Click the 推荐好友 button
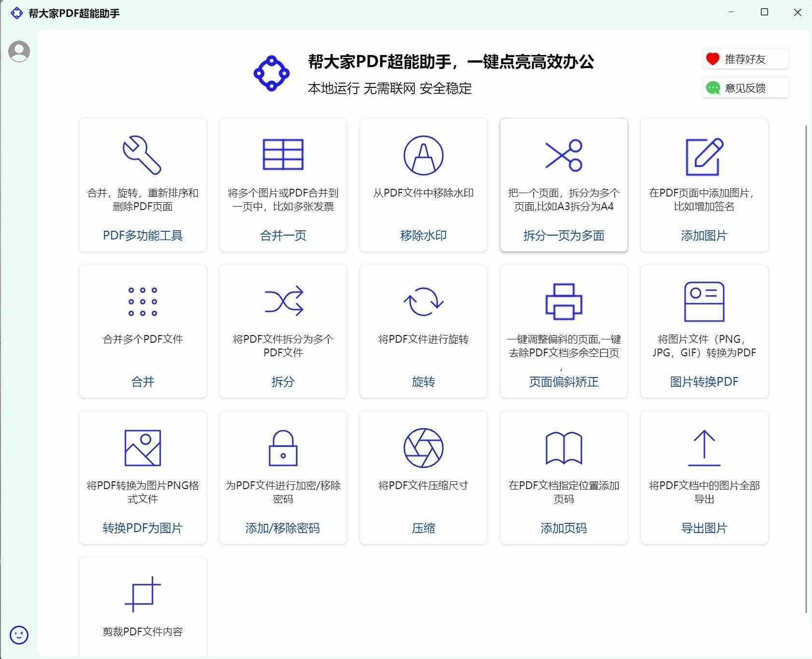The image size is (812, 659). (745, 58)
